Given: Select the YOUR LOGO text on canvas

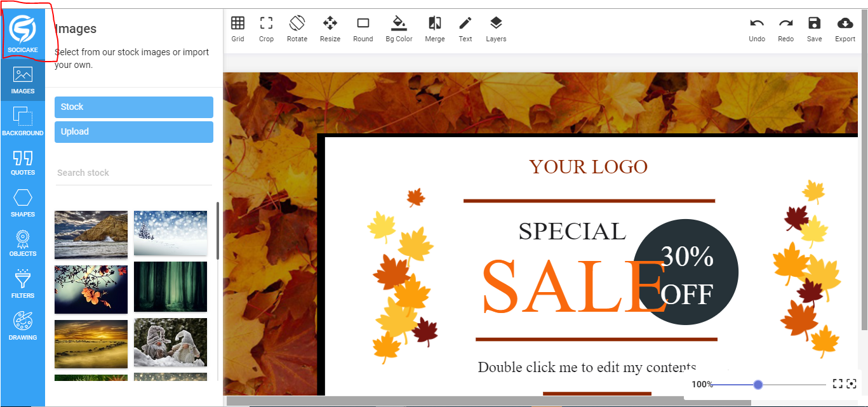Looking at the screenshot, I should tap(588, 167).
